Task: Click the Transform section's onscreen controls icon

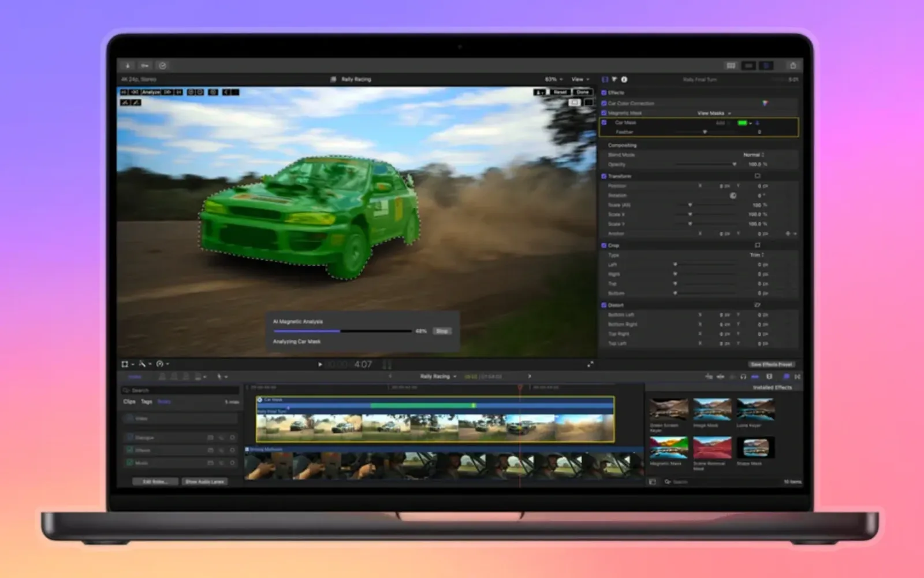Action: [757, 176]
